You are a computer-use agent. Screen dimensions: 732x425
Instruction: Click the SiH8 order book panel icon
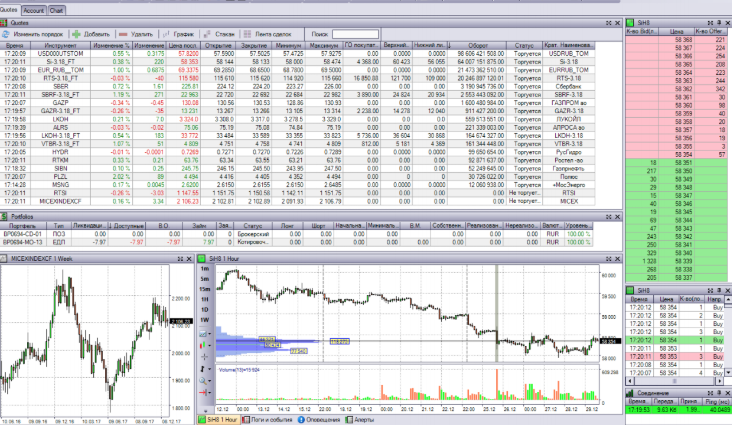click(x=630, y=22)
